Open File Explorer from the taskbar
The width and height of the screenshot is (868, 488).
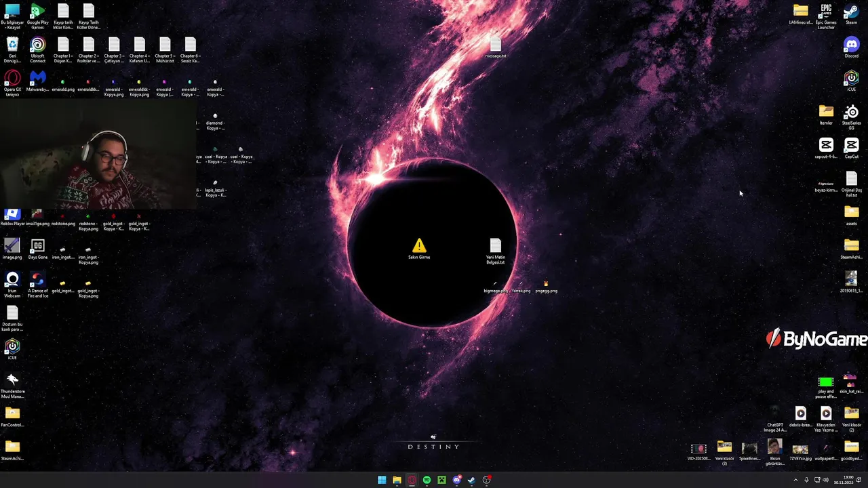[397, 480]
